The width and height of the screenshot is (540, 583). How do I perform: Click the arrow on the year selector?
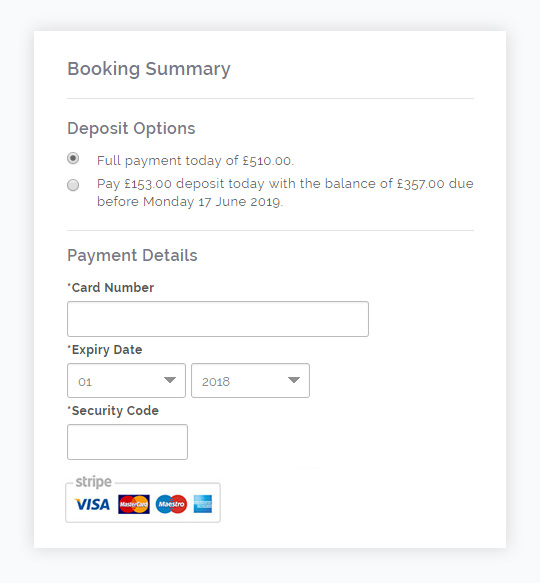tap(294, 380)
